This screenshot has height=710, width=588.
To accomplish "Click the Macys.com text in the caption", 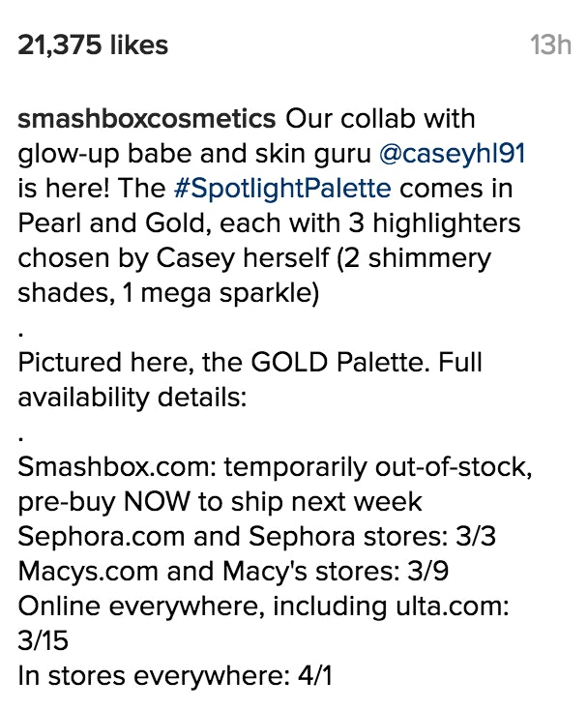I will click(x=88, y=571).
